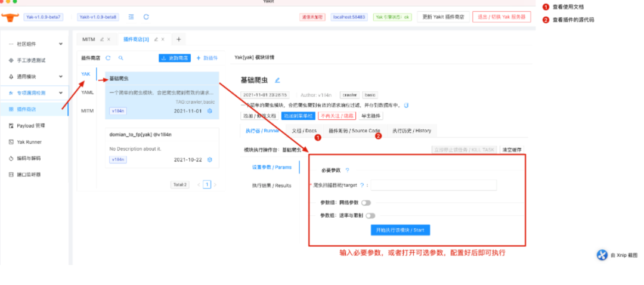Click the 新插件 button
This screenshot has width=644, height=285.
coord(208,58)
